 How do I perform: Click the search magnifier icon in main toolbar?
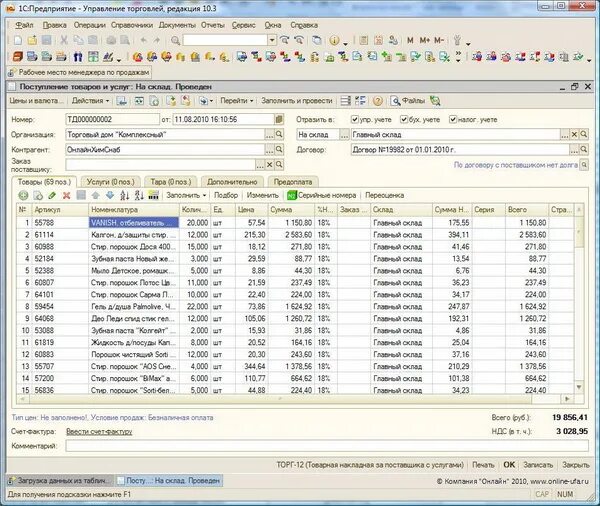(x=175, y=40)
